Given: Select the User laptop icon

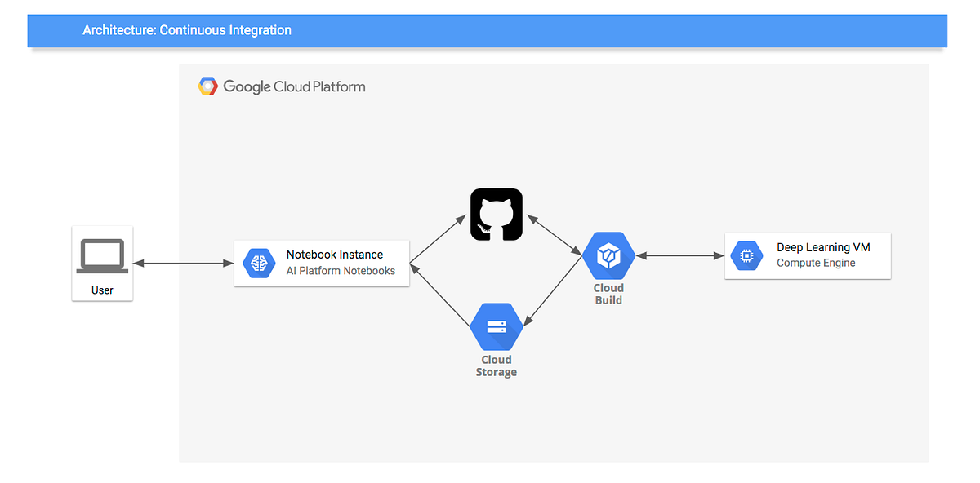Looking at the screenshot, I should click(102, 255).
